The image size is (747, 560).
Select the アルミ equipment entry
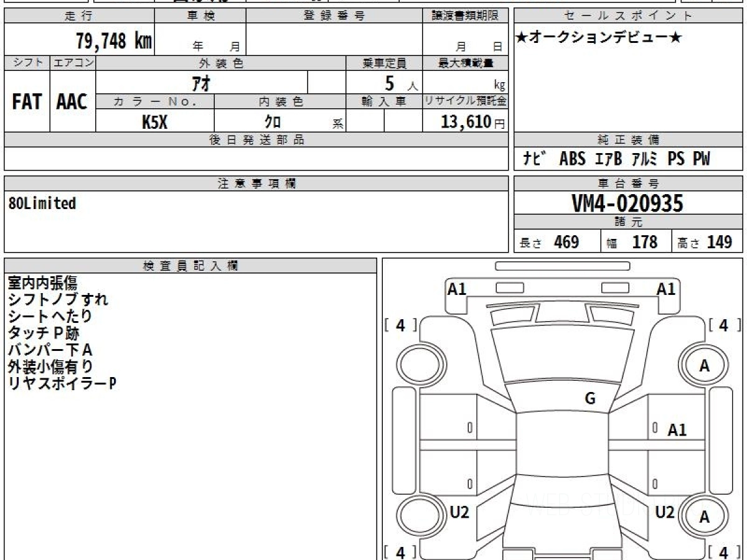click(644, 159)
